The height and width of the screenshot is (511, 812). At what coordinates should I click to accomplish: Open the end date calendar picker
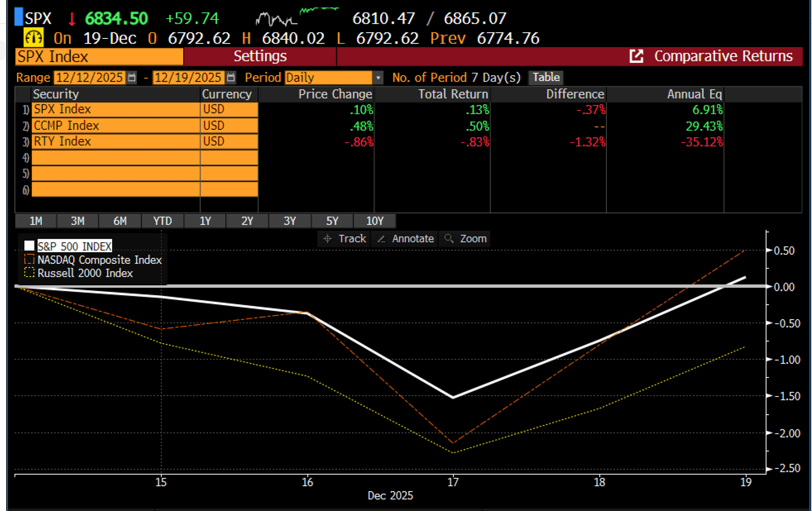[230, 78]
